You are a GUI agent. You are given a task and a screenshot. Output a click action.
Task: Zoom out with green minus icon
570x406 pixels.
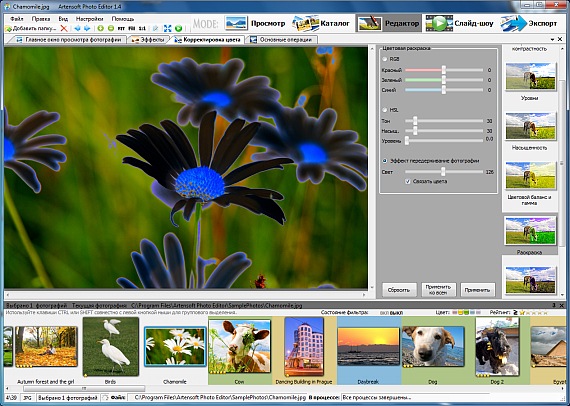111,28
